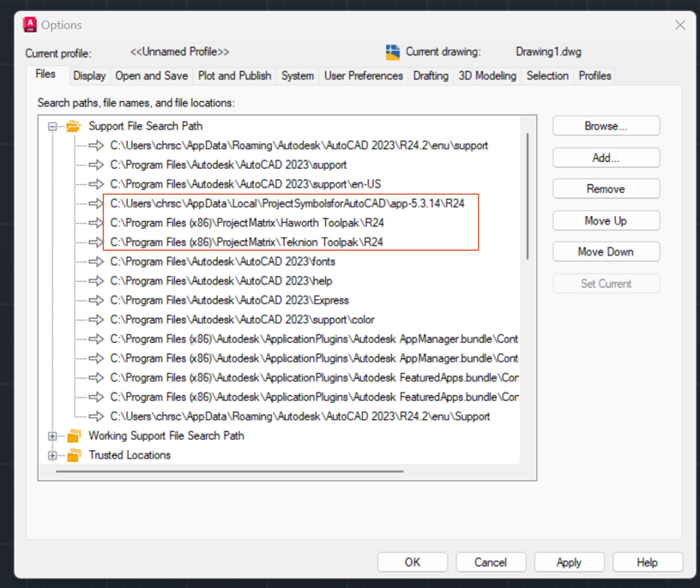Click arrow icon beside Haworth Toolpak path
The image size is (700, 588).
click(96, 223)
